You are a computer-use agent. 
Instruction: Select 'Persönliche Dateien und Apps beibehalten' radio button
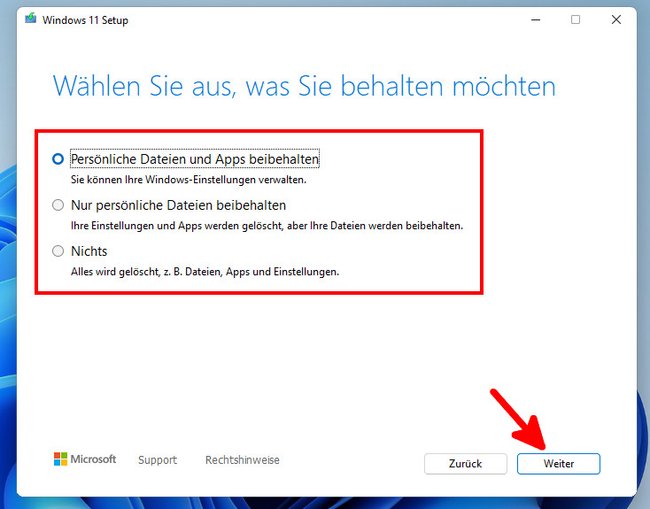pyautogui.click(x=58, y=159)
